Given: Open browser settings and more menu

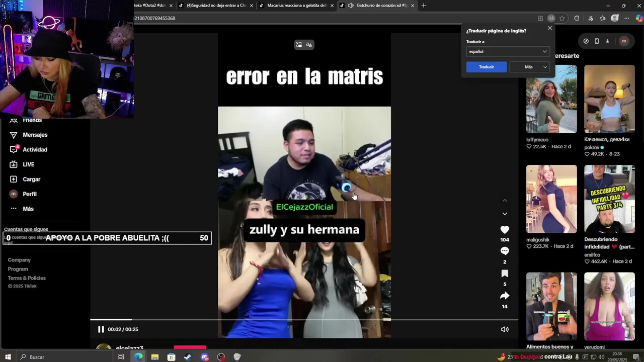Looking at the screenshot, I should pos(626,18).
